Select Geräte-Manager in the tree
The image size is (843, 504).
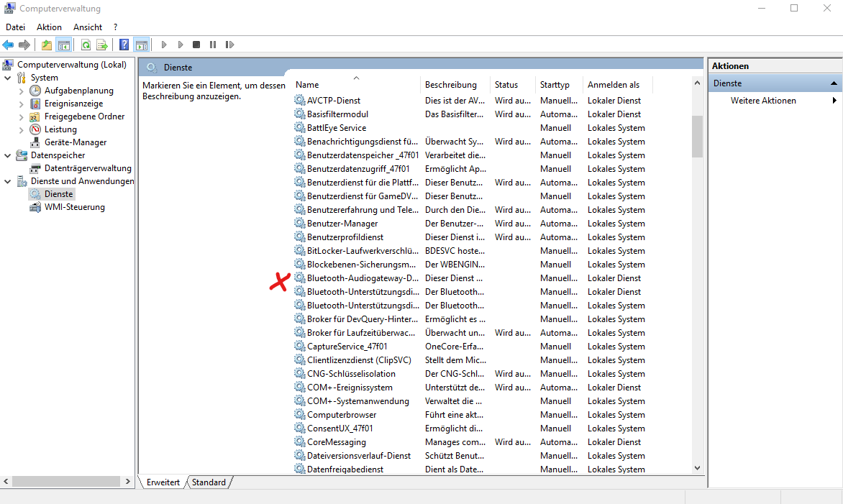coord(76,142)
